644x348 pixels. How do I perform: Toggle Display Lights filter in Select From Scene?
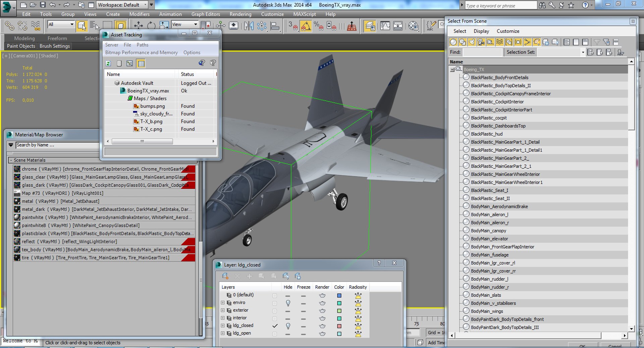point(472,42)
